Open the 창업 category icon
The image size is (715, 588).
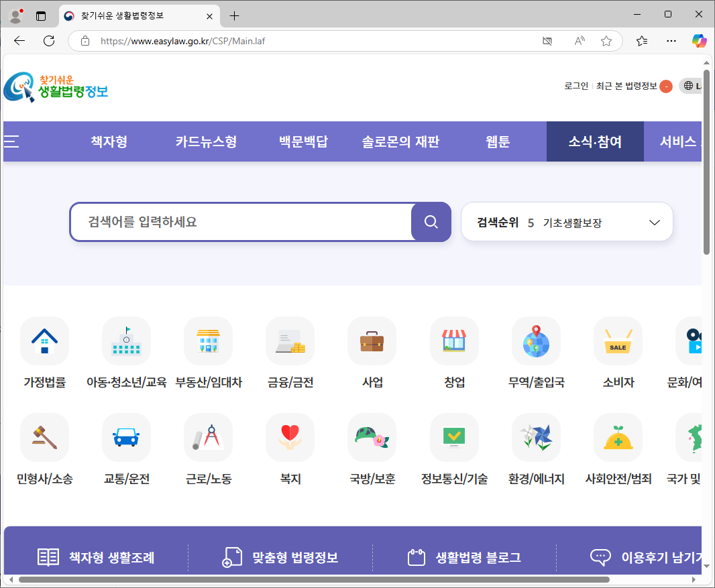pos(453,341)
